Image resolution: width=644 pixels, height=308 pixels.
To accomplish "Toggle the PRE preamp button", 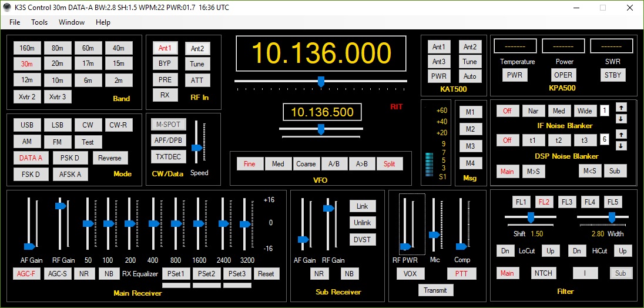I will coord(165,80).
